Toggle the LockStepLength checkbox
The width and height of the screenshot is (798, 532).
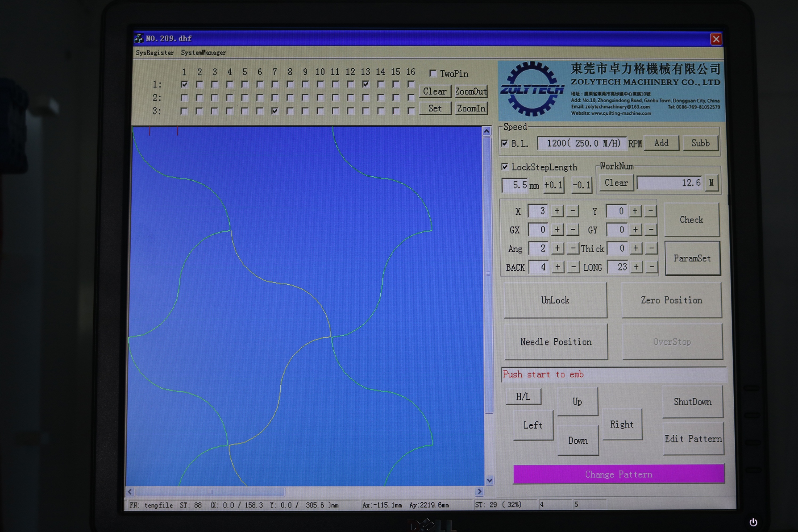click(505, 167)
